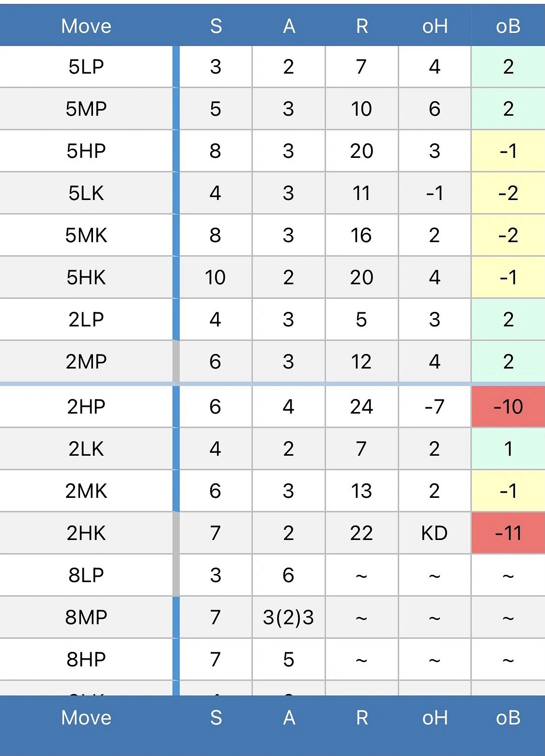
Task: Tap the red -10 oB cell for 2HP
Action: pos(508,407)
